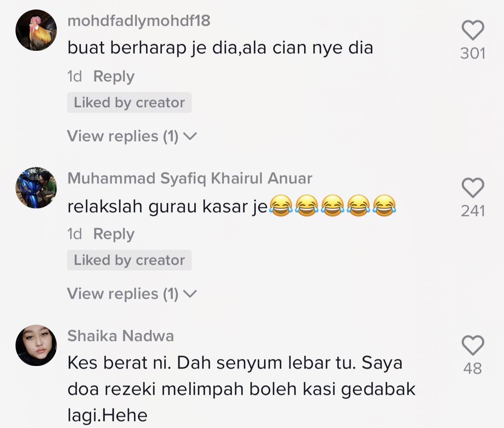
Task: Reply to mohdfadlymohdf18's comment
Action: tap(114, 77)
